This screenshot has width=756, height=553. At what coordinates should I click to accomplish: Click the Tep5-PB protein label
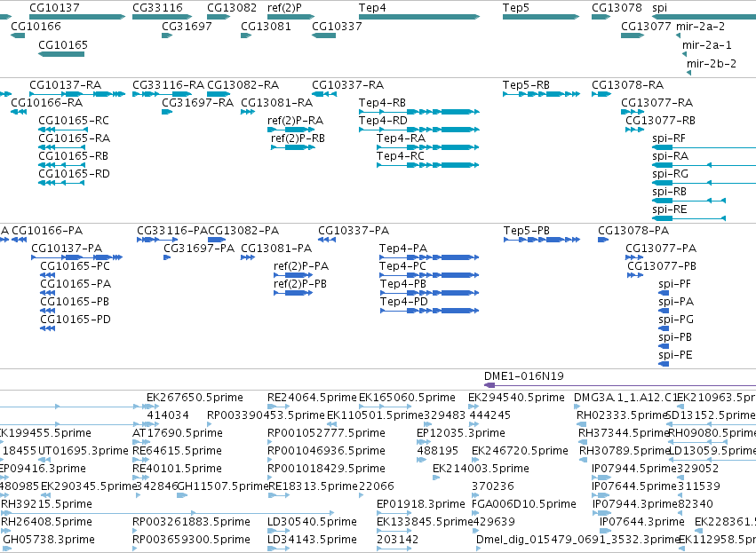click(x=527, y=231)
